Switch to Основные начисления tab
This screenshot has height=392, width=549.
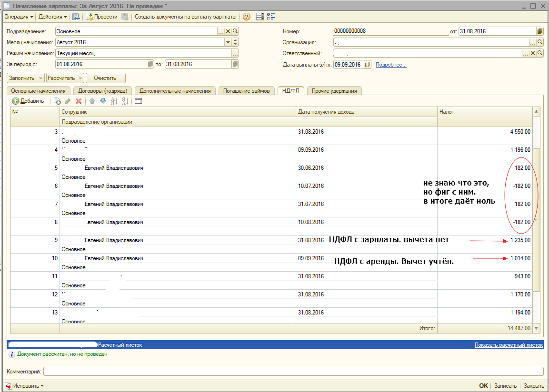click(x=39, y=91)
